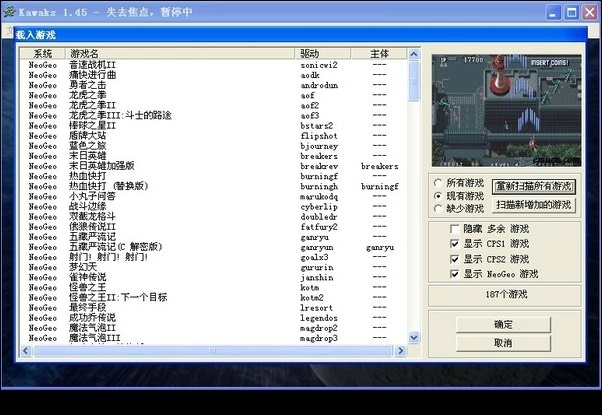Click the 确定 button
The image size is (602, 415).
[x=503, y=325]
